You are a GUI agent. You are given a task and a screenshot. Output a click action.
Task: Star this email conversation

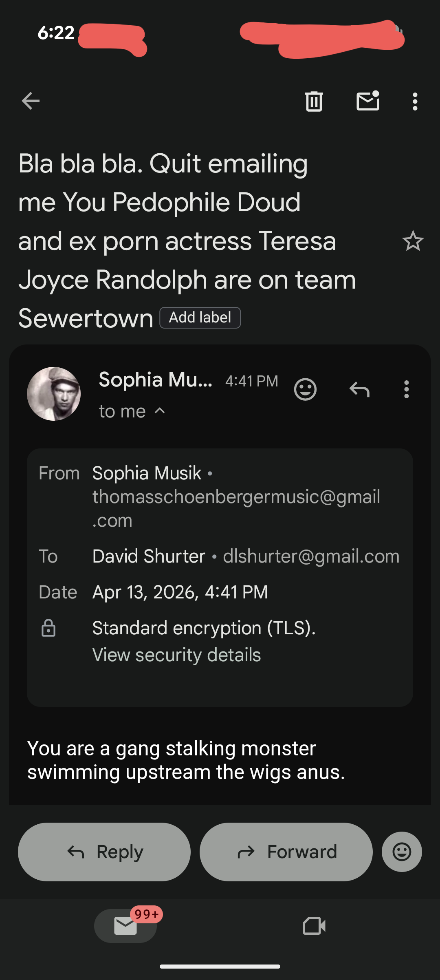(413, 241)
